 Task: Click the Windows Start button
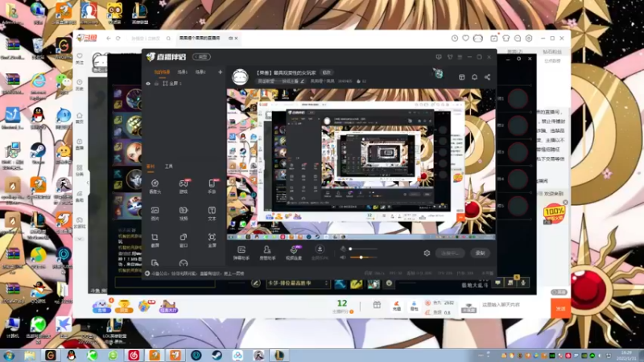tap(9, 356)
